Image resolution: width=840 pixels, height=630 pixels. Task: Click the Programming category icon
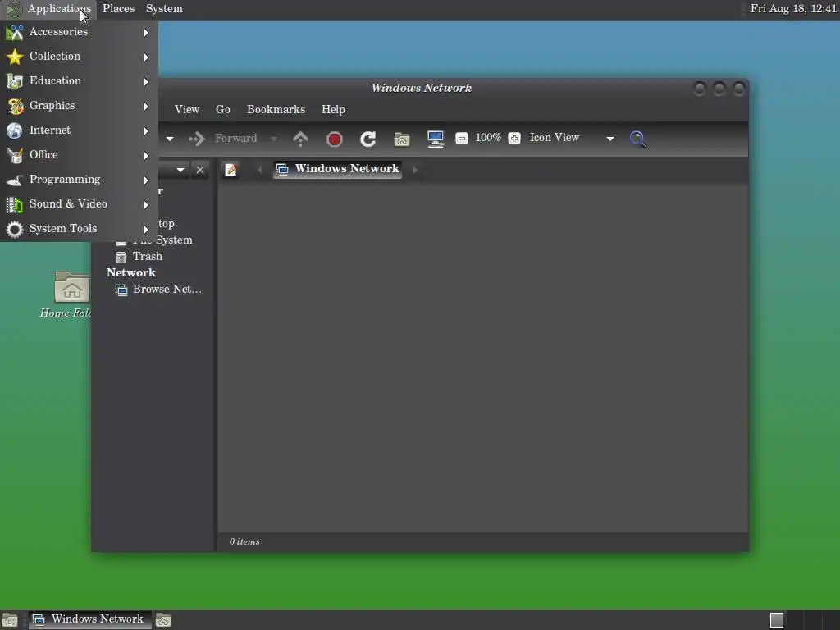(15, 180)
